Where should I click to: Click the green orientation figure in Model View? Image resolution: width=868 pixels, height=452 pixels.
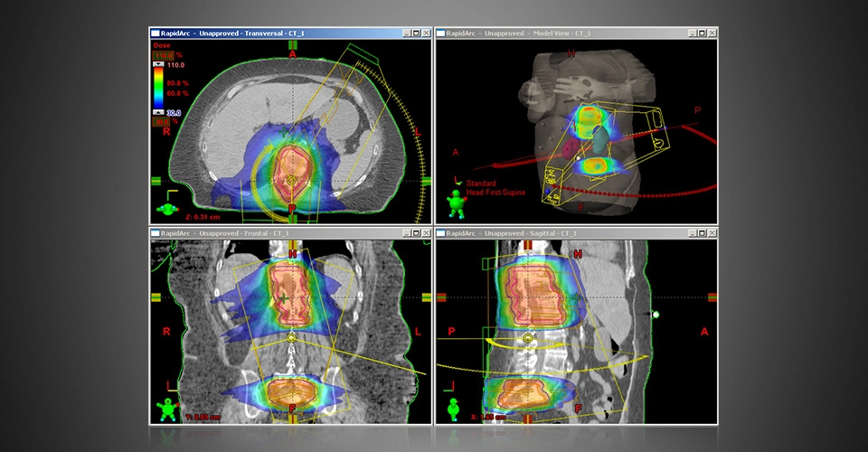(458, 205)
